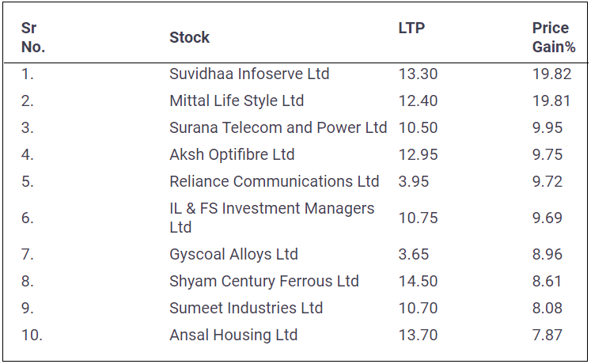Open Shyam Century Ferrous Ltd entry
The height and width of the screenshot is (364, 591).
click(263, 282)
